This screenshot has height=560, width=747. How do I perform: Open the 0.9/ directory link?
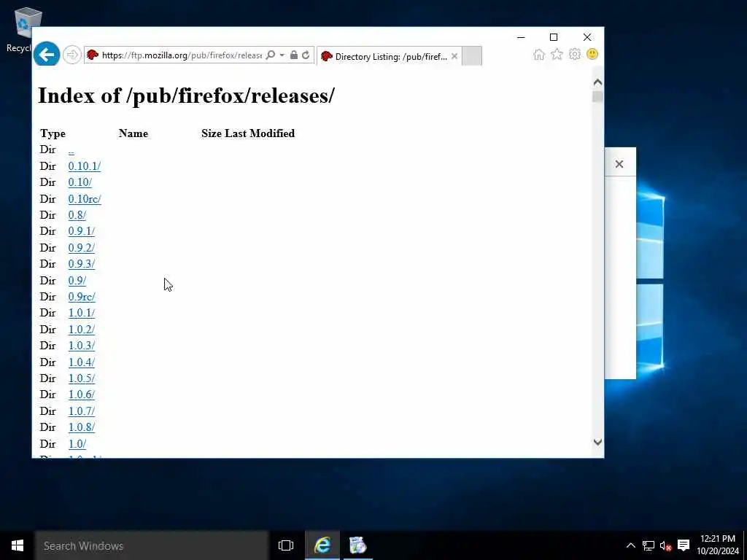77,281
